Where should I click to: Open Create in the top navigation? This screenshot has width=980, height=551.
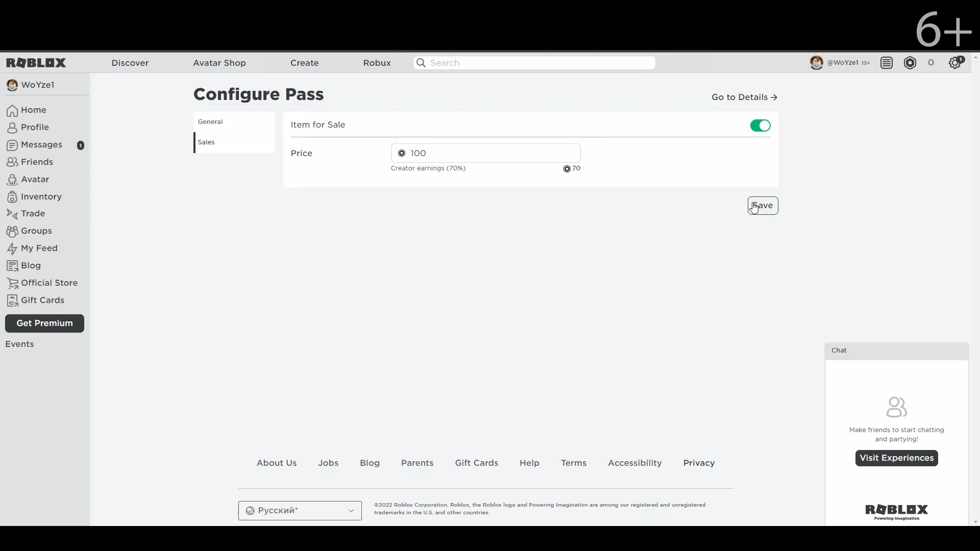click(x=305, y=63)
